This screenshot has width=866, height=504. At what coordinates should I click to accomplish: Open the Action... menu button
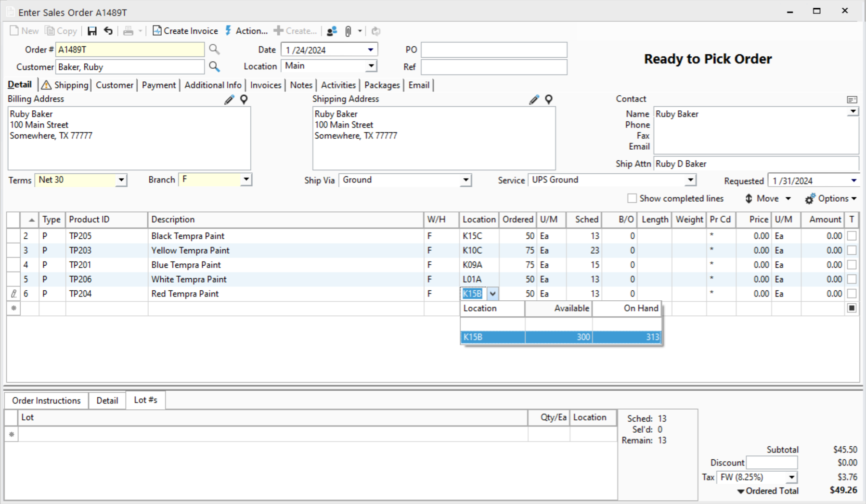point(246,31)
